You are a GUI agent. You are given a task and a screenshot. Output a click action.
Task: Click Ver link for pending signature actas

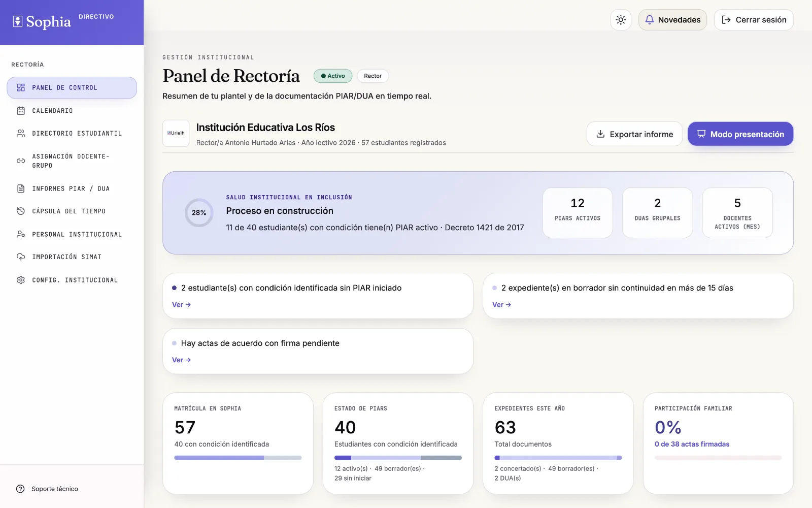tap(181, 360)
